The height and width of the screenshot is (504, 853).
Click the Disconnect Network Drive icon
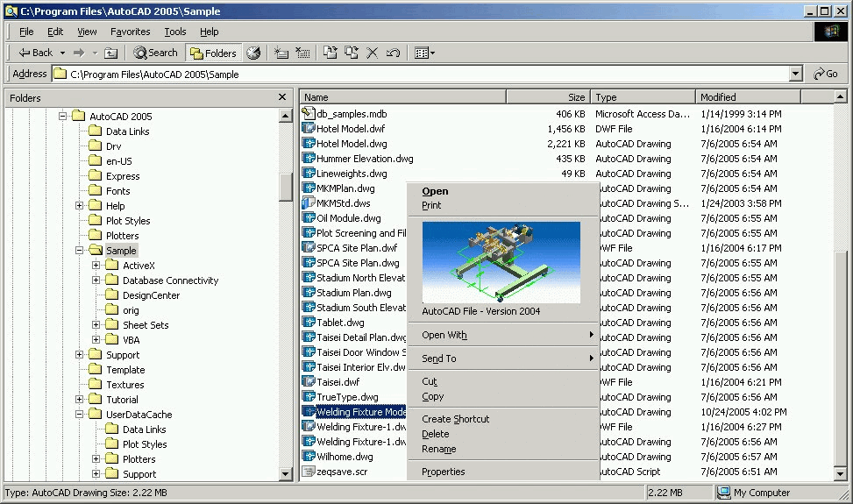pyautogui.click(x=302, y=53)
